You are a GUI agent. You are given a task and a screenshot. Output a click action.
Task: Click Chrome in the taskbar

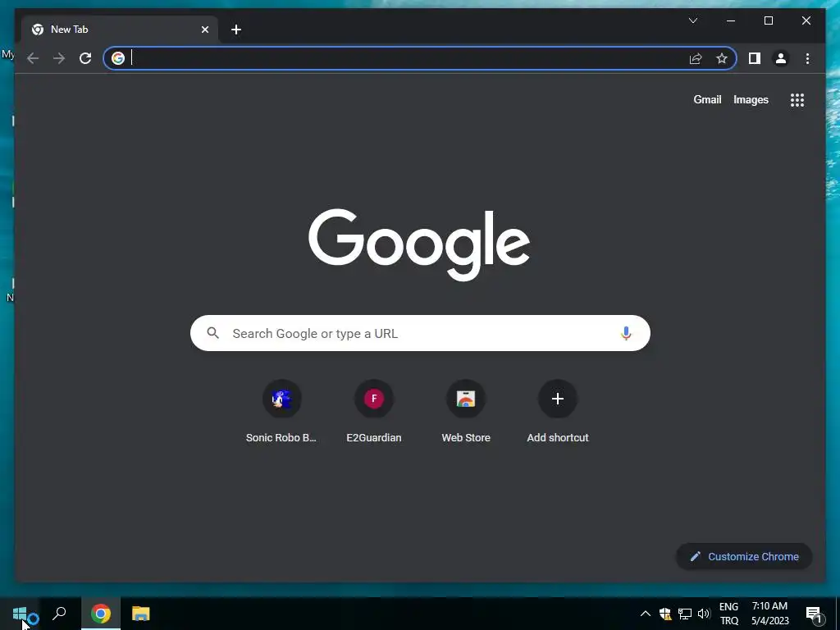point(101,614)
